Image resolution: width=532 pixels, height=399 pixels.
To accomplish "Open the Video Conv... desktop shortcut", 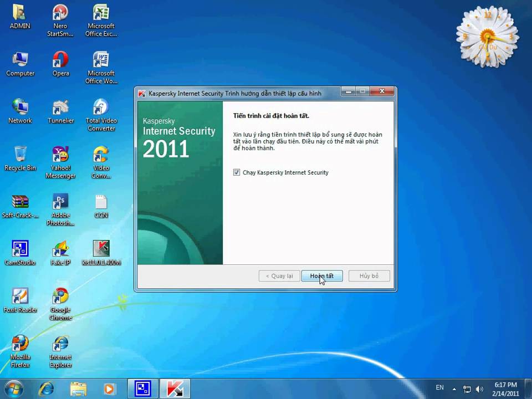I will coord(101,162).
